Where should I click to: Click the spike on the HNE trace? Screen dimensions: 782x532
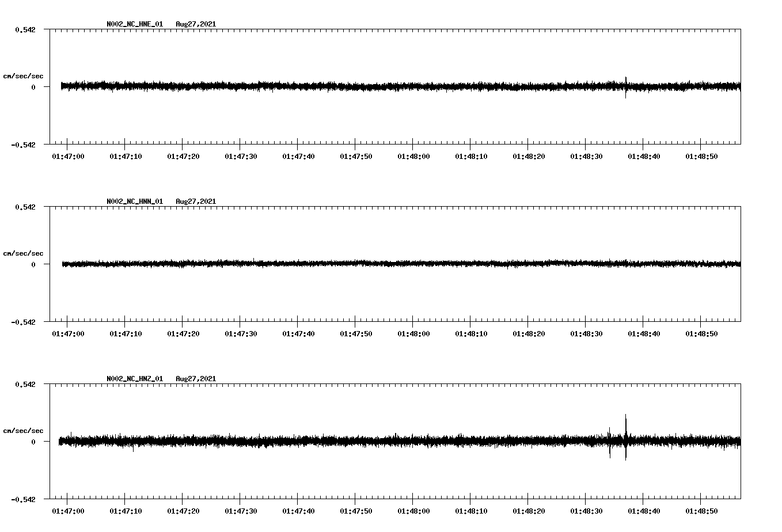click(625, 88)
